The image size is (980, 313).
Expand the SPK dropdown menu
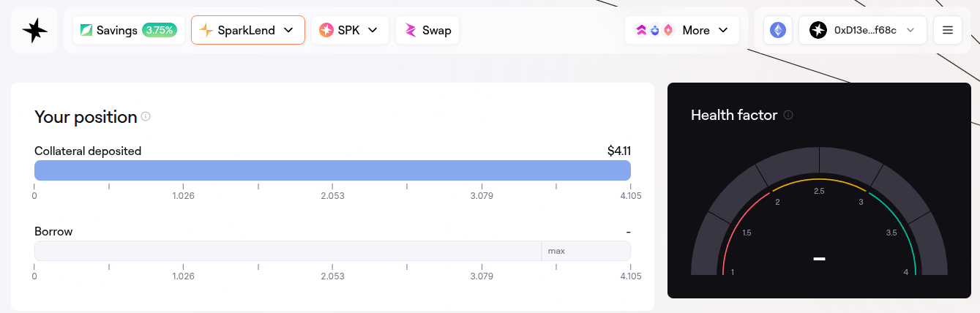coord(373,30)
